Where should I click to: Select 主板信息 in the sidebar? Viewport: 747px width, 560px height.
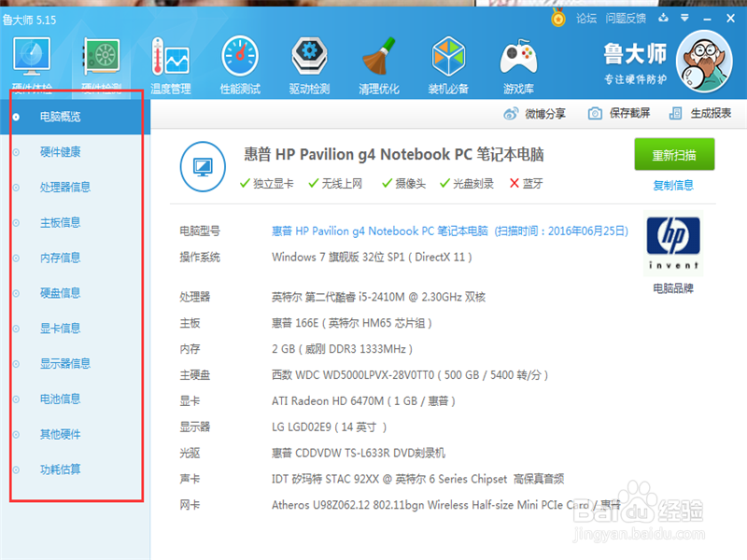(x=60, y=222)
